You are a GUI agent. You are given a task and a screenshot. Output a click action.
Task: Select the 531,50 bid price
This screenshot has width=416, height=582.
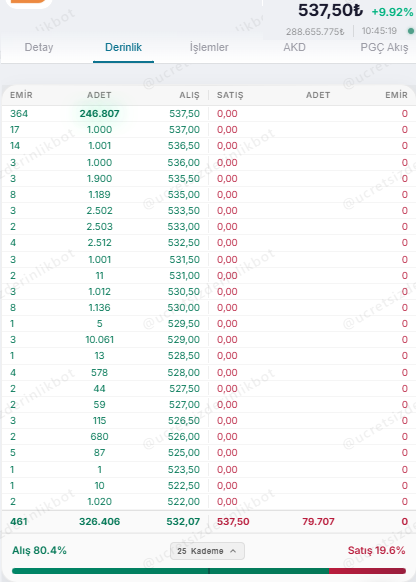click(184, 259)
